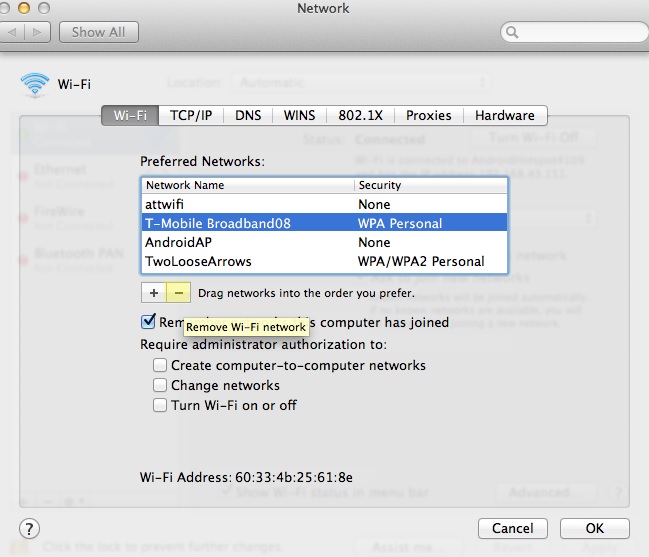
Task: Enable Change networks authorization checkbox
Action: (160, 385)
